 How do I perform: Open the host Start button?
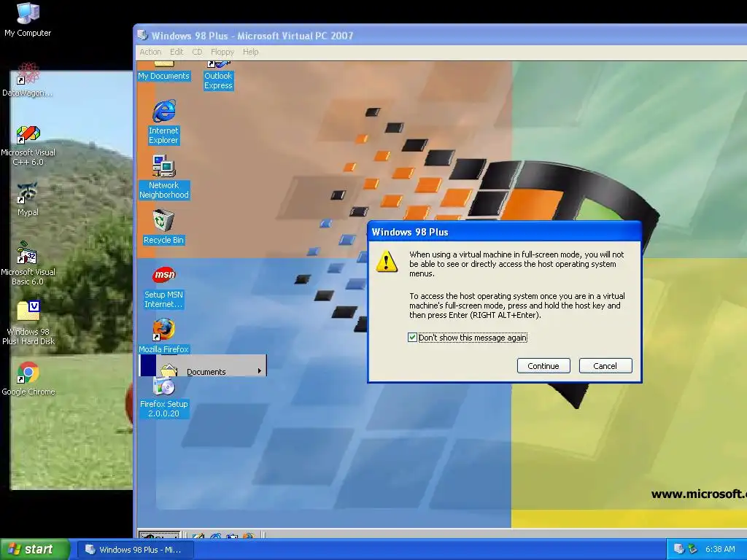(x=35, y=549)
